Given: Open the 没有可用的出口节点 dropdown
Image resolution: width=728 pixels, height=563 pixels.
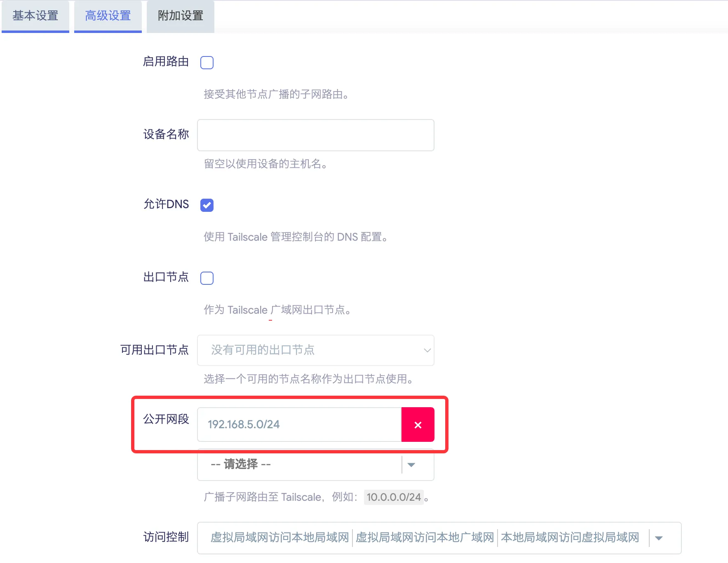Looking at the screenshot, I should [x=315, y=350].
